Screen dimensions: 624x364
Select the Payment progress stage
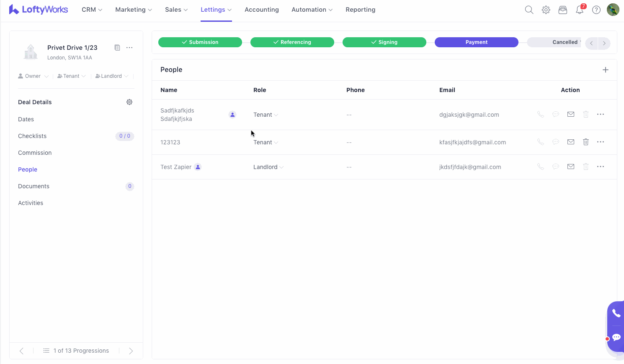click(476, 42)
